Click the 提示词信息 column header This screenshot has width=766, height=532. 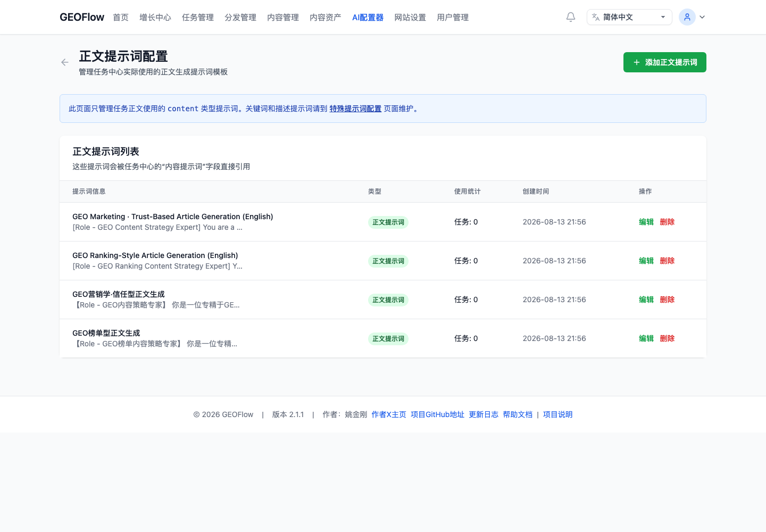pyautogui.click(x=89, y=192)
